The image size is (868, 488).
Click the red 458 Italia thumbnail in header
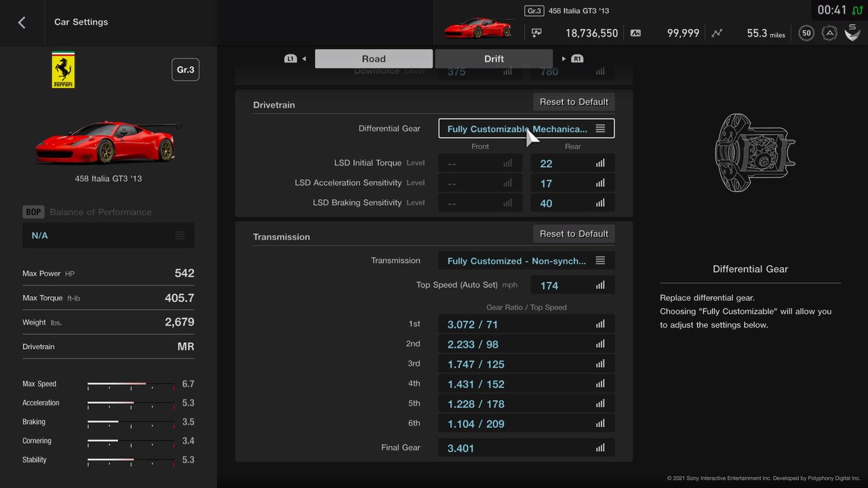pos(477,28)
